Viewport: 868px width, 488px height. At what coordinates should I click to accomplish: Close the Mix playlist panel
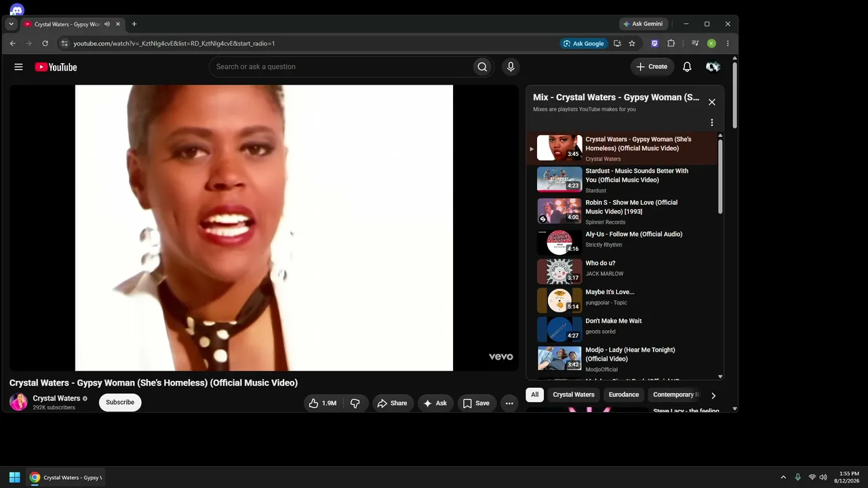click(x=711, y=102)
